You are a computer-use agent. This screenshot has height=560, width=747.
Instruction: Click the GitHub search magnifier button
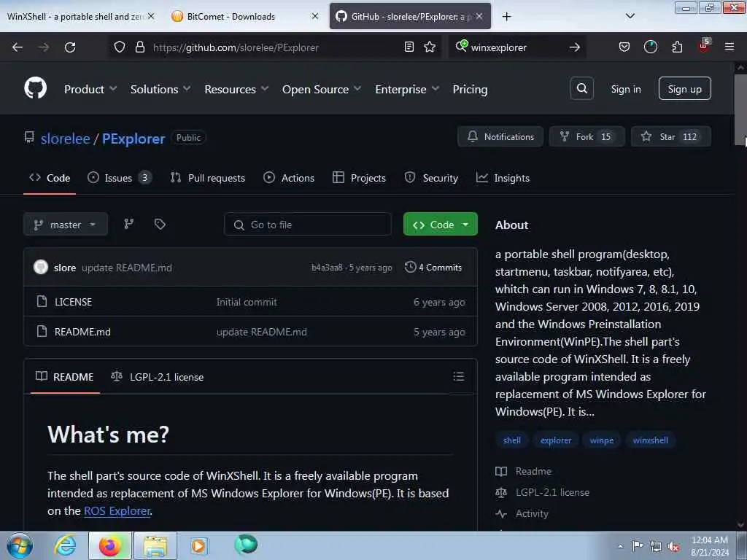pos(581,88)
